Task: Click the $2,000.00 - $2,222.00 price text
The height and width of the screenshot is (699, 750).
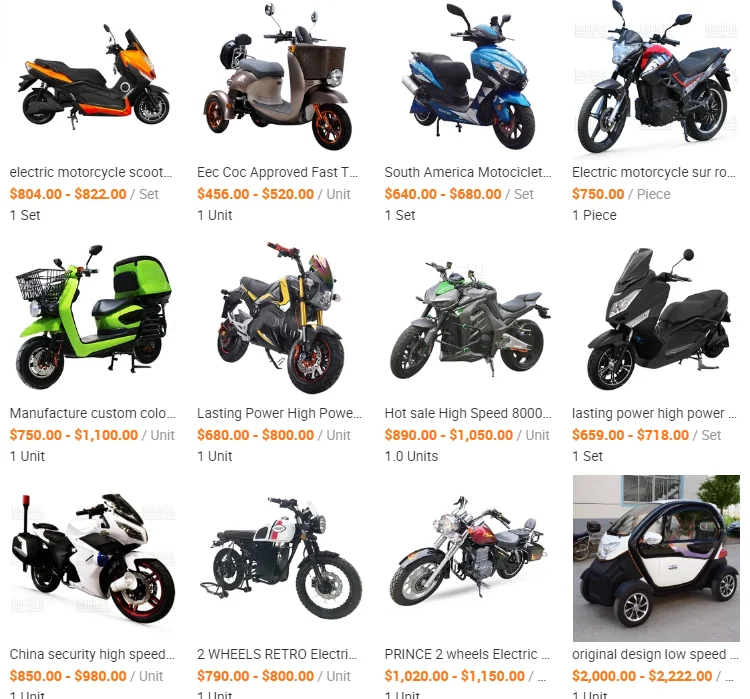Action: (x=642, y=676)
